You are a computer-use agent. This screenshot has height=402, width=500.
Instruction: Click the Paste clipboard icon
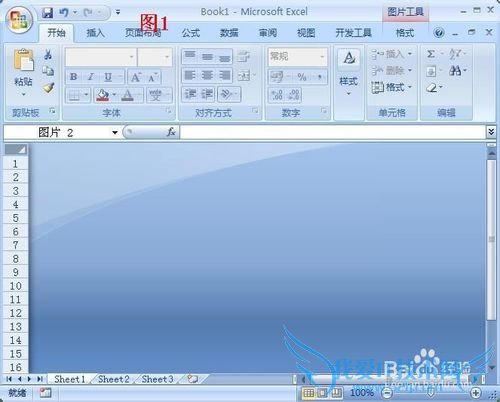click(23, 60)
